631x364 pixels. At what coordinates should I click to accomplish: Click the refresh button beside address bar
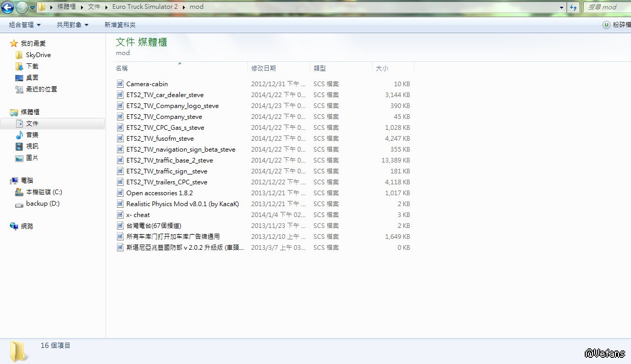point(573,7)
